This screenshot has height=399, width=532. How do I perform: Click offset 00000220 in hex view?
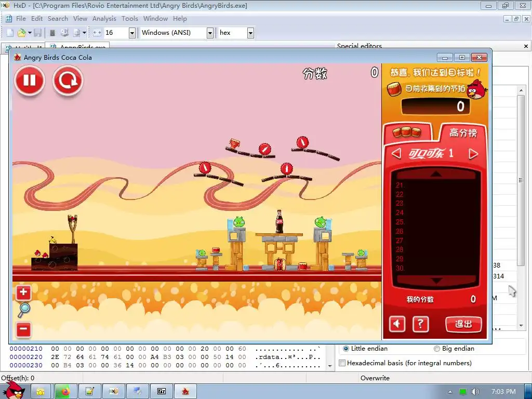(x=26, y=357)
